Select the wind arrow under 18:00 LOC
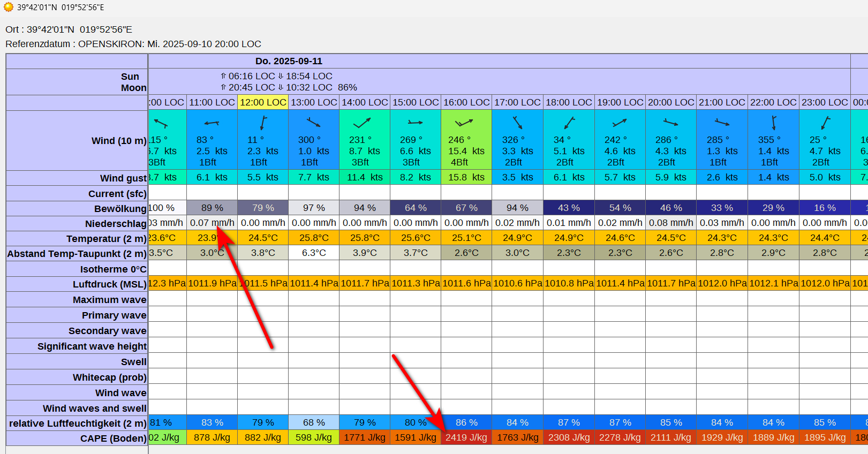868x454 pixels. coord(569,123)
